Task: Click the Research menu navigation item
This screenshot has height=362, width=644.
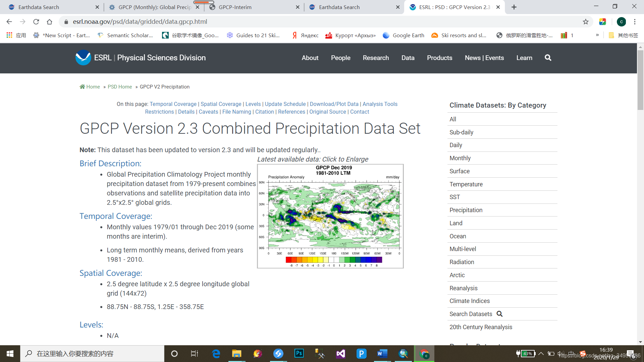Action: [x=376, y=58]
